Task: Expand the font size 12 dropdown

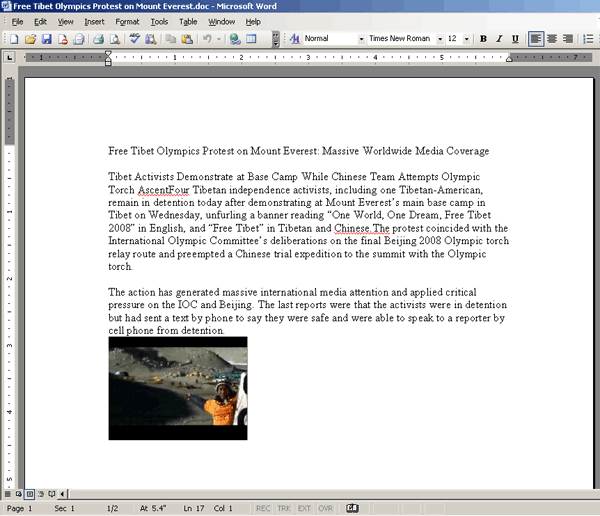Action: pyautogui.click(x=467, y=39)
